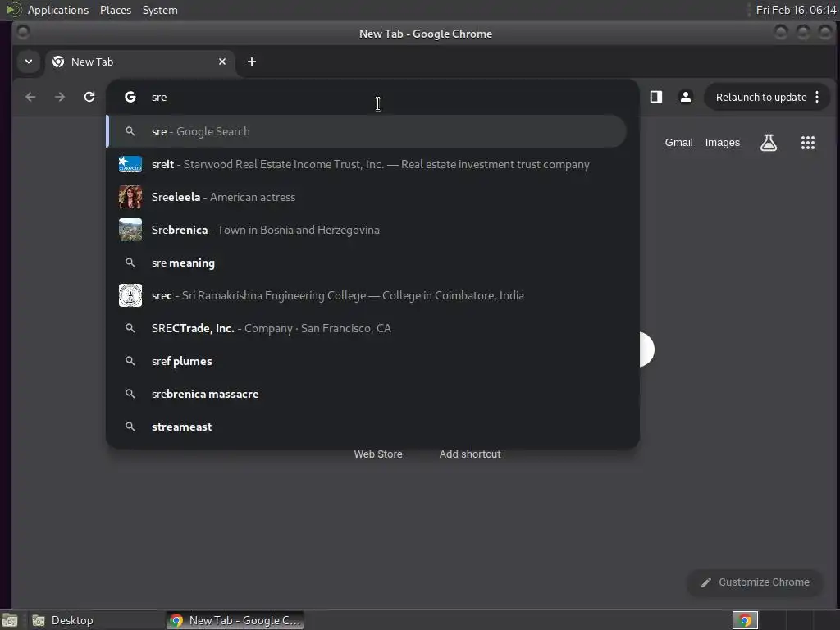
Task: Click the Srebrenica town photo thumbnail
Action: pyautogui.click(x=130, y=230)
